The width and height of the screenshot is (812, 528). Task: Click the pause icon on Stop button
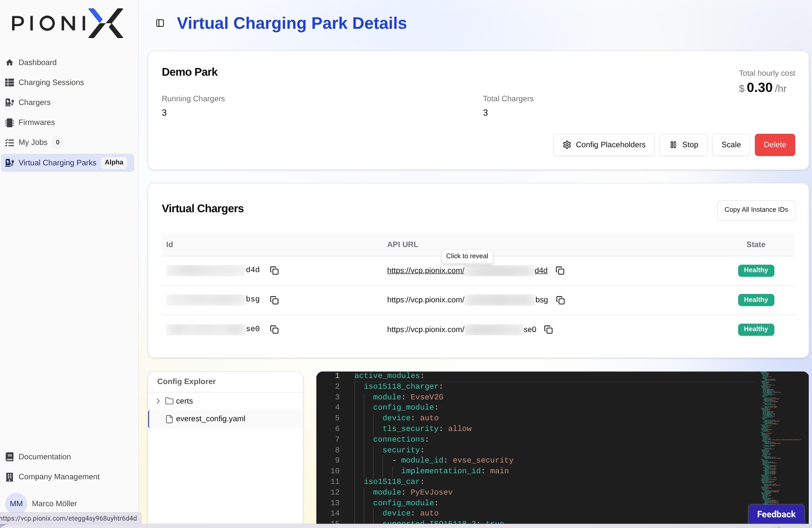(x=673, y=145)
